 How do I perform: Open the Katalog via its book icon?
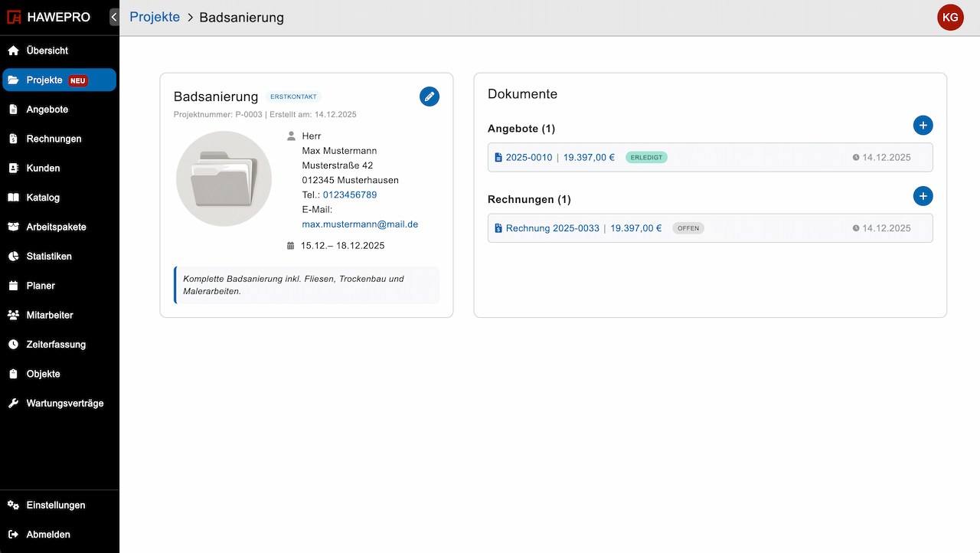15,198
